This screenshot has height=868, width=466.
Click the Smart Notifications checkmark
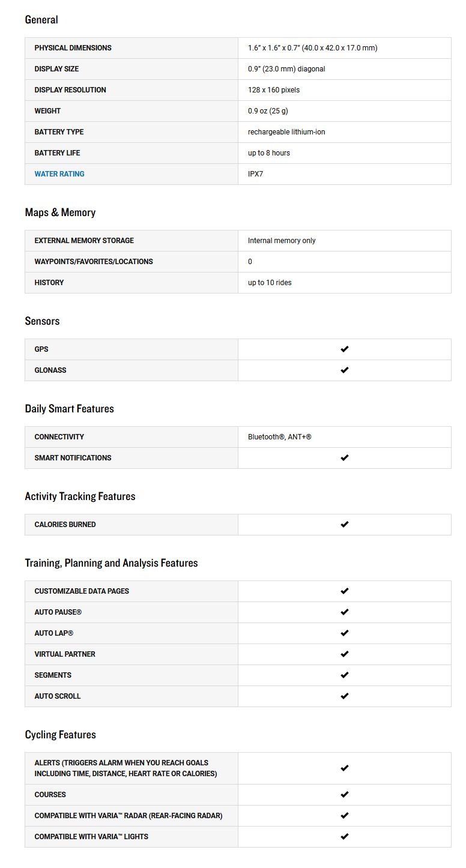[x=345, y=458]
